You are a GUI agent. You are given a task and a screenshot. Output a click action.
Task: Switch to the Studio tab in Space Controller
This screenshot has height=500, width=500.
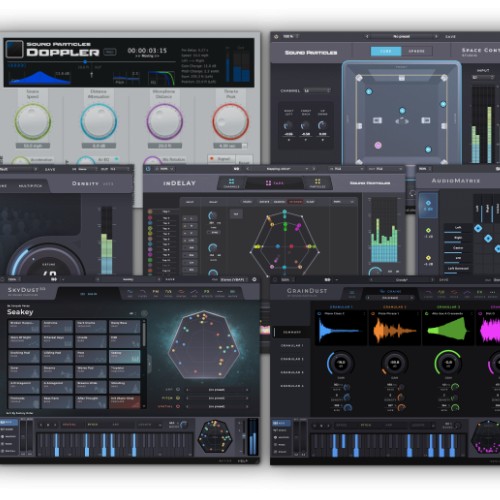(417, 51)
